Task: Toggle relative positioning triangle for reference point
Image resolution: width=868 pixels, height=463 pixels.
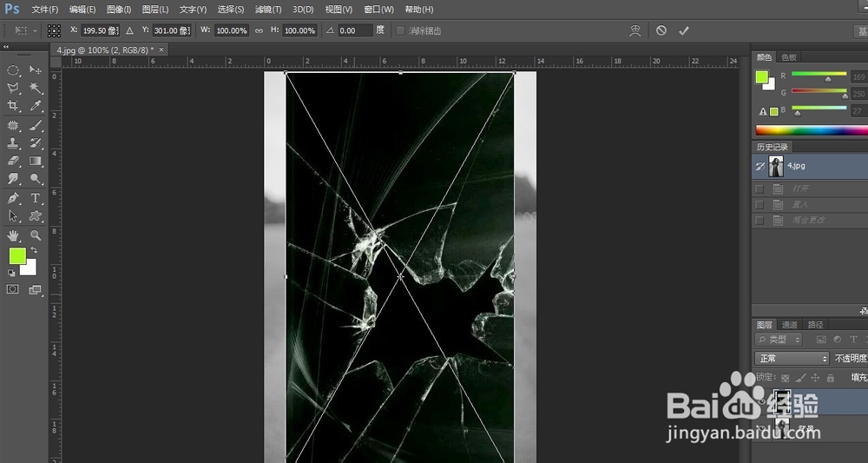Action: tap(129, 30)
